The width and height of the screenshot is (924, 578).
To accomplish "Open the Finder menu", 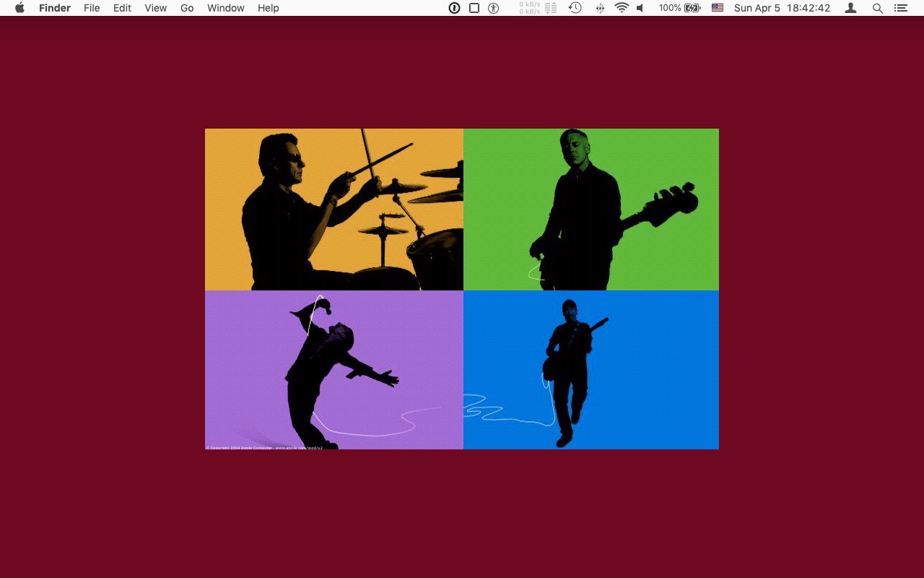I will (55, 8).
